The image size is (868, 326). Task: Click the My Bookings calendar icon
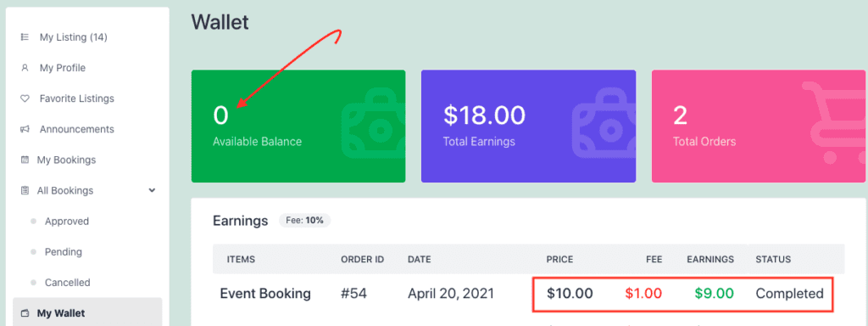(25, 160)
